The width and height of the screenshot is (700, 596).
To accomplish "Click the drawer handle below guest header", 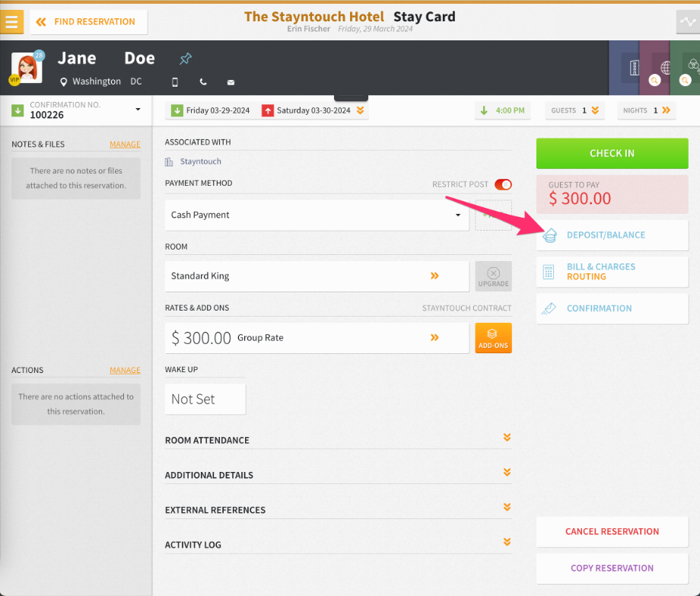I will point(351,97).
